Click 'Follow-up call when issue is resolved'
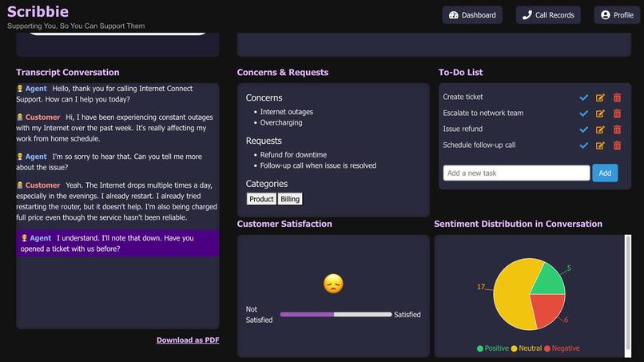This screenshot has height=362, width=644. point(318,165)
